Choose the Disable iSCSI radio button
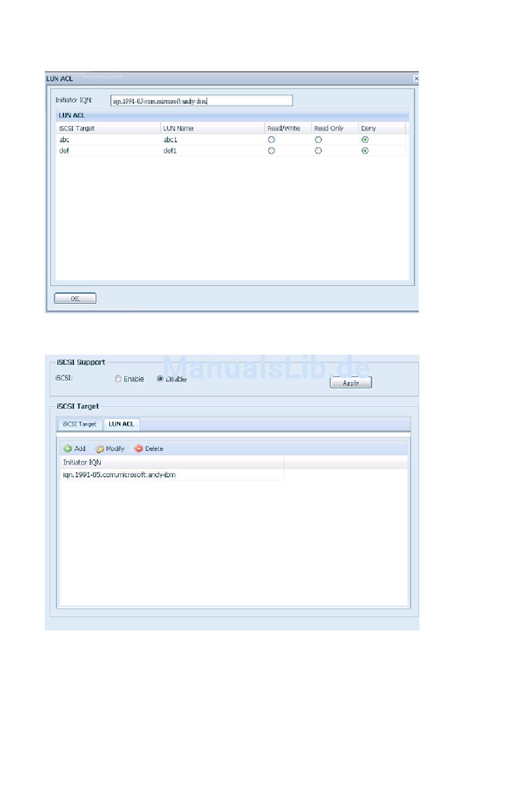The width and height of the screenshot is (532, 795). tap(160, 379)
